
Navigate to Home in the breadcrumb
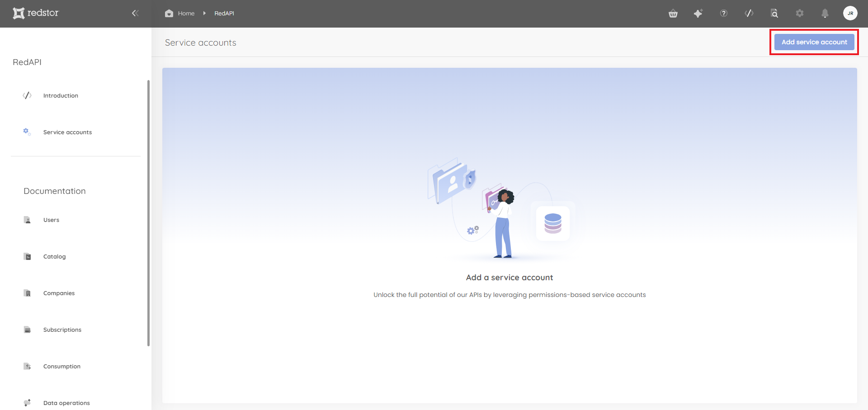click(179, 13)
